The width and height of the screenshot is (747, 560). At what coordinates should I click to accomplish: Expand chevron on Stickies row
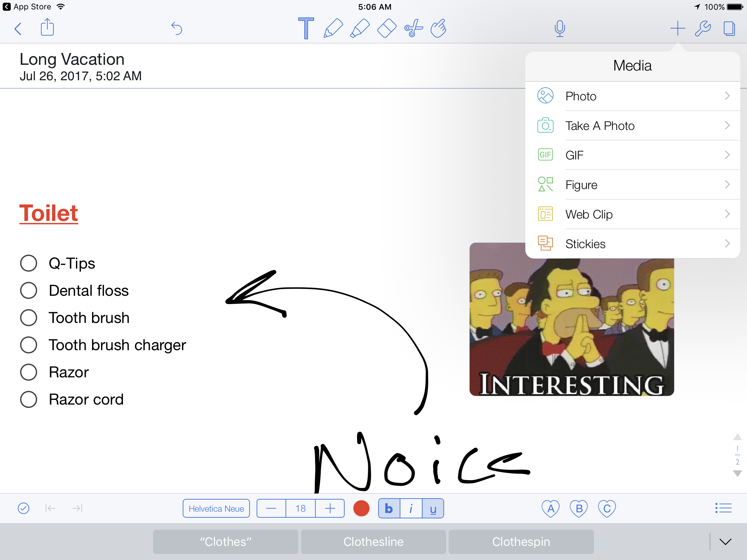(x=728, y=243)
